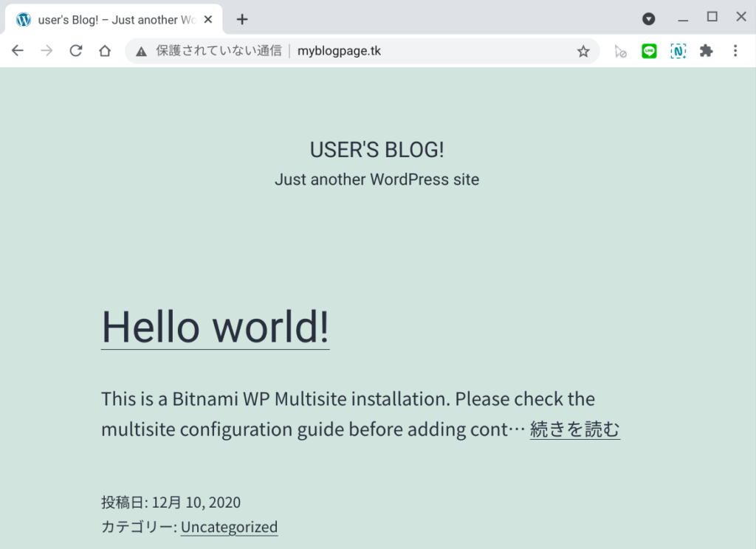This screenshot has height=549, width=756.
Task: Reload the current page
Action: click(x=76, y=51)
